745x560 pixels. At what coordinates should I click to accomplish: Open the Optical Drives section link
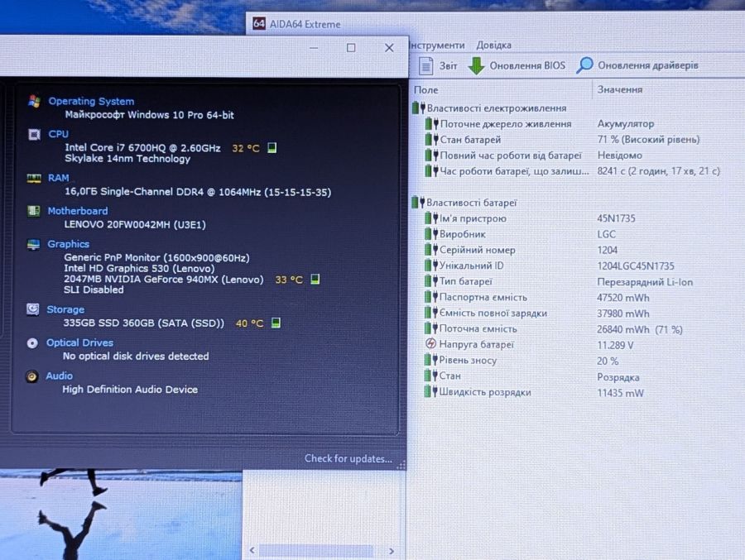point(79,343)
